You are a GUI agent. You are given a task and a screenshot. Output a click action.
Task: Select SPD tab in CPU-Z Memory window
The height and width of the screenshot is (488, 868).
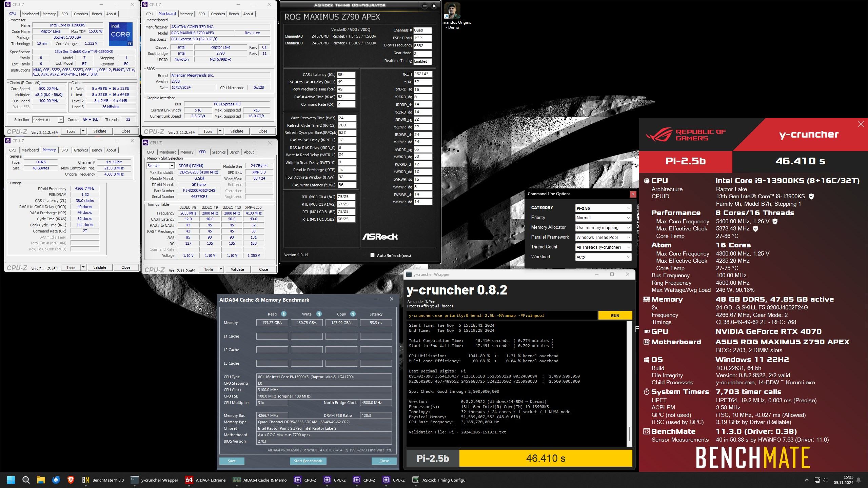pos(64,150)
